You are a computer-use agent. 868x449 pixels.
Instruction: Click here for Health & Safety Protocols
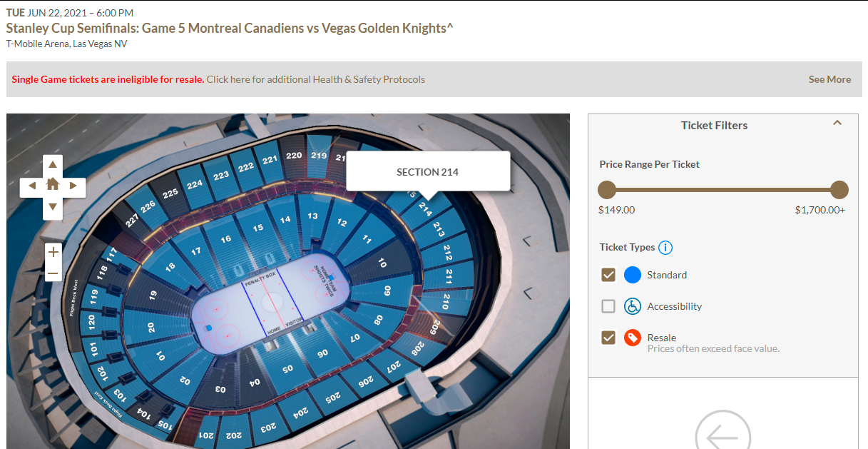[315, 79]
